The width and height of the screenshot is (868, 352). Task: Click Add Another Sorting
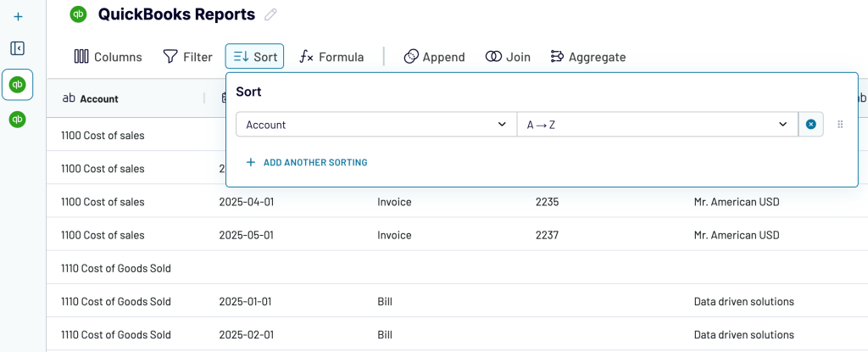point(307,162)
